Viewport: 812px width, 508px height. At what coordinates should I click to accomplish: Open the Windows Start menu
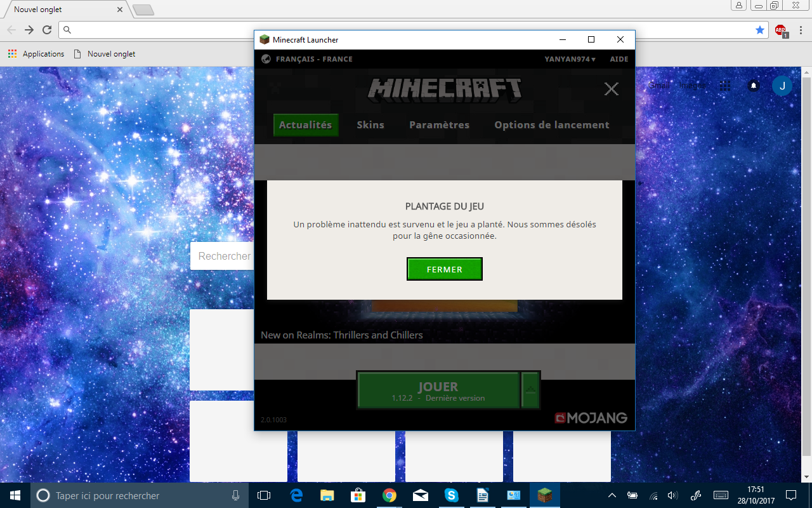[x=15, y=495]
